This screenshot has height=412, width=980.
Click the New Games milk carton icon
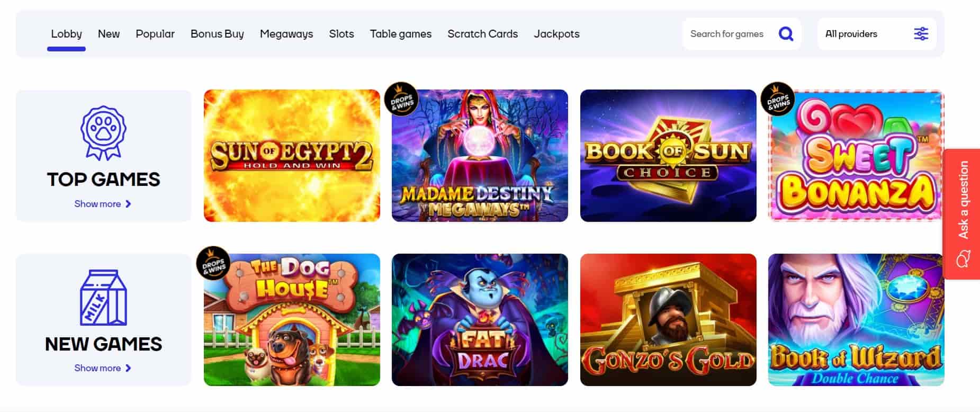coord(103,297)
